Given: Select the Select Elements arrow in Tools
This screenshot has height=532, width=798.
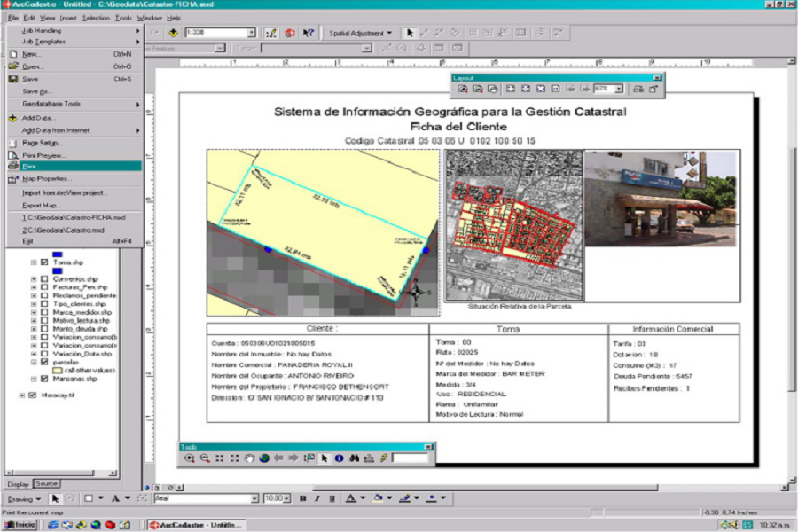Looking at the screenshot, I should 325,458.
